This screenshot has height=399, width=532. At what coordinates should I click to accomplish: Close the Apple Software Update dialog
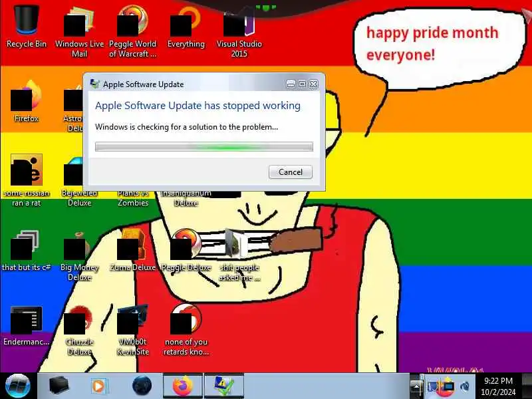coord(314,84)
